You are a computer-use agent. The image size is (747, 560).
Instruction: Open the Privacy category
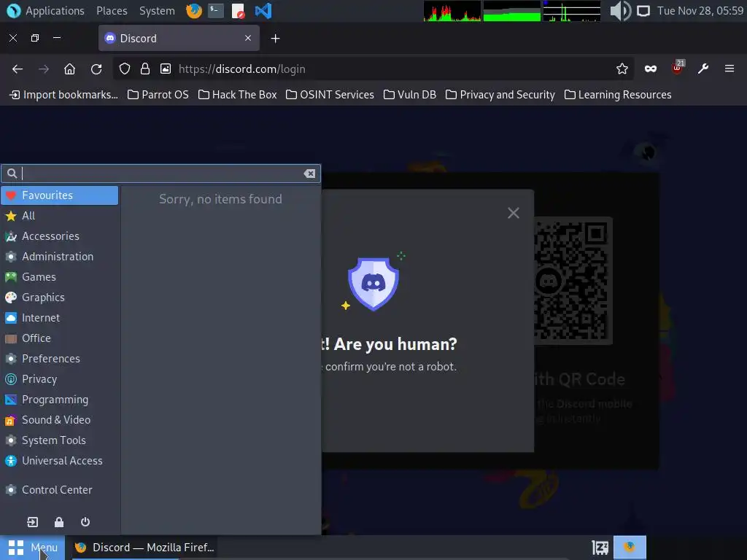pos(60,379)
